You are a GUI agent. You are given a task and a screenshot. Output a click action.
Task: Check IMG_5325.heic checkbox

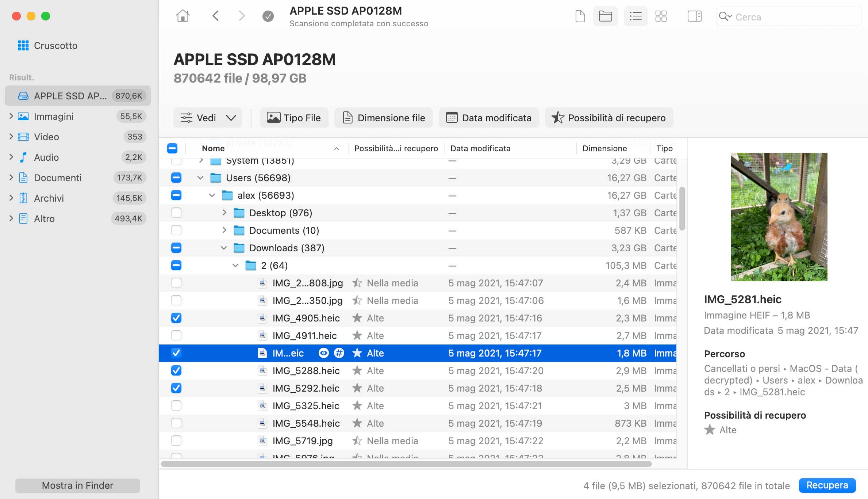point(176,406)
